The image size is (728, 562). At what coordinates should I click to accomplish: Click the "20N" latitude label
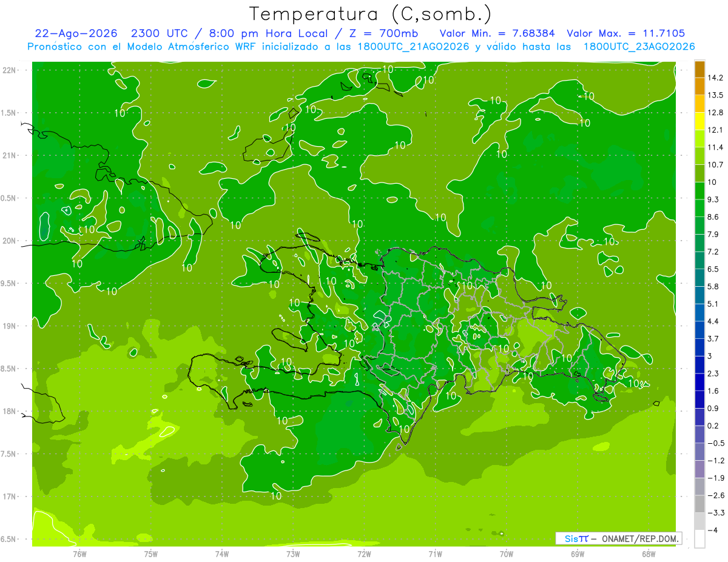click(10, 241)
